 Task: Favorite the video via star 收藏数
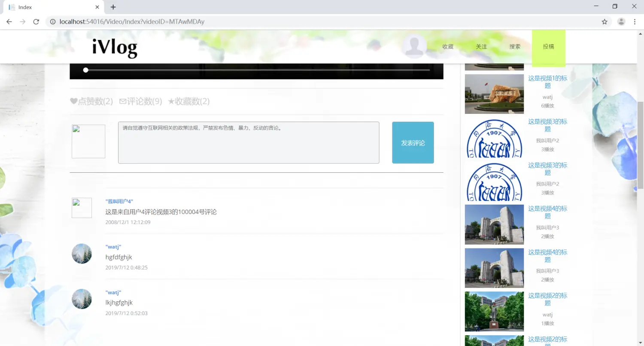tap(188, 101)
